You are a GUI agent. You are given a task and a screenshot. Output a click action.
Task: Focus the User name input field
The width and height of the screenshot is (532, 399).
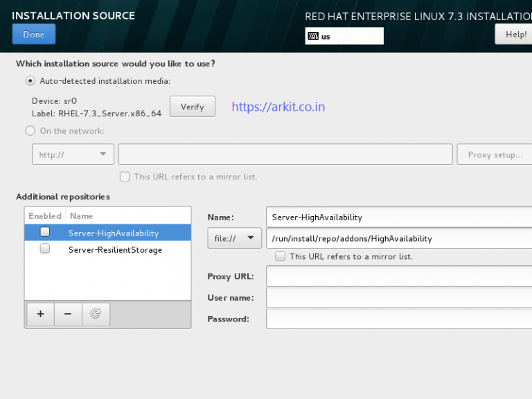399,298
